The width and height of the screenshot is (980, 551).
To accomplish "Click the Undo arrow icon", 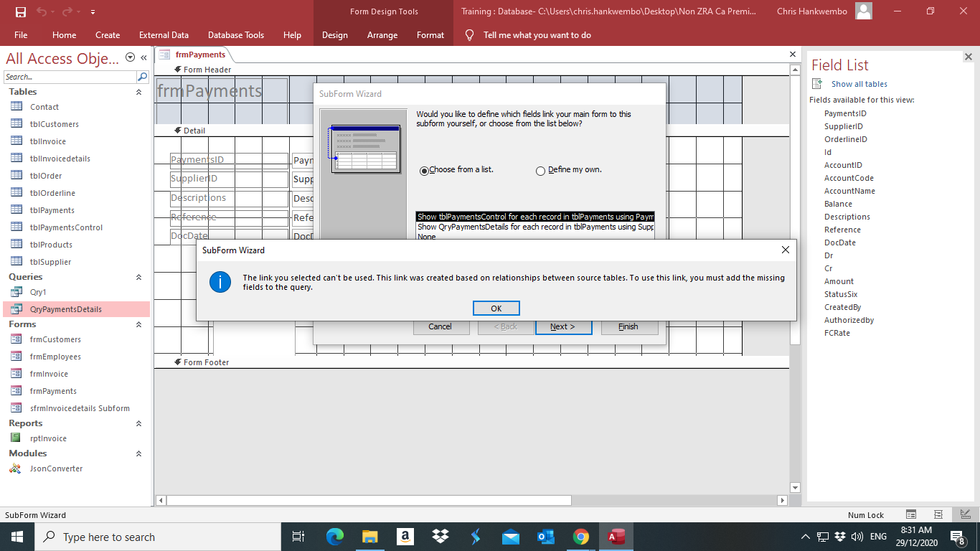I will click(42, 11).
